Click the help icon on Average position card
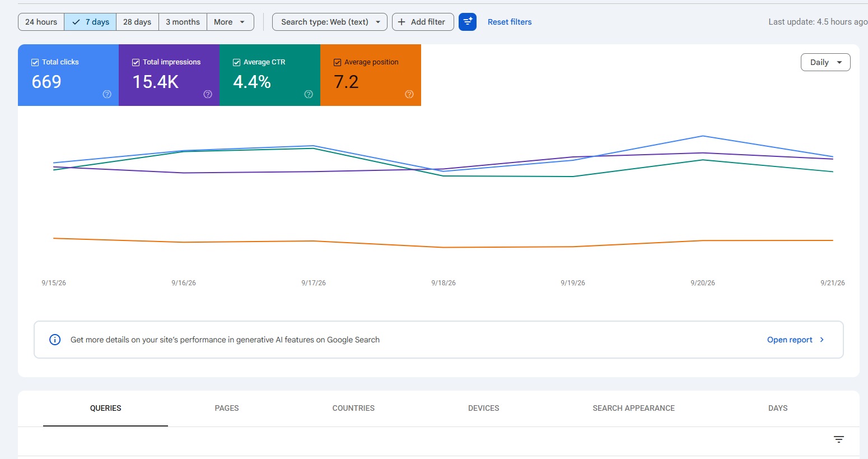This screenshot has height=459, width=868. [x=409, y=94]
